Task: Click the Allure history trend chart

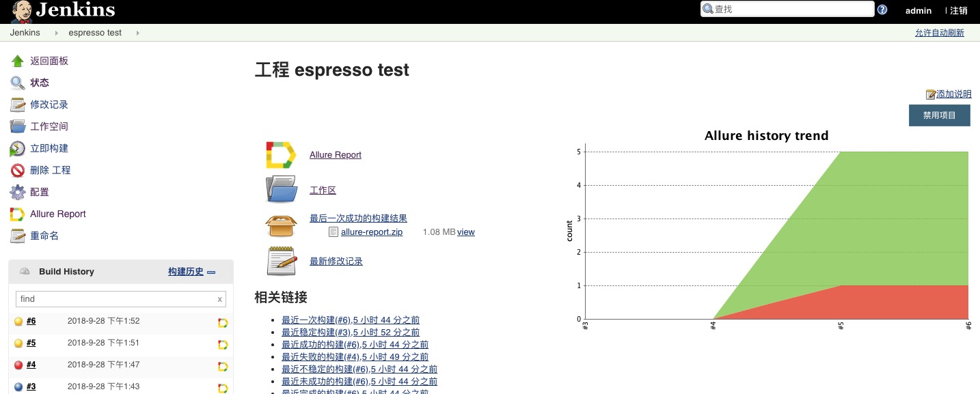Action: (x=768, y=231)
